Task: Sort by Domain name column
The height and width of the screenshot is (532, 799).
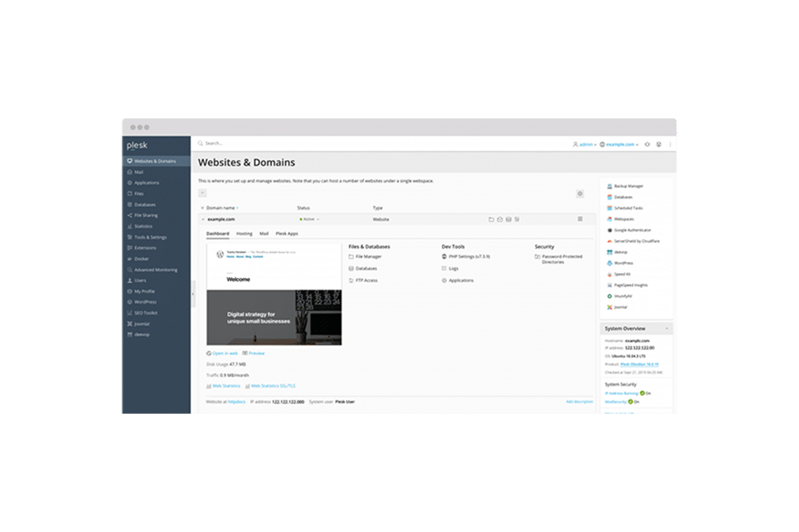Action: point(221,208)
